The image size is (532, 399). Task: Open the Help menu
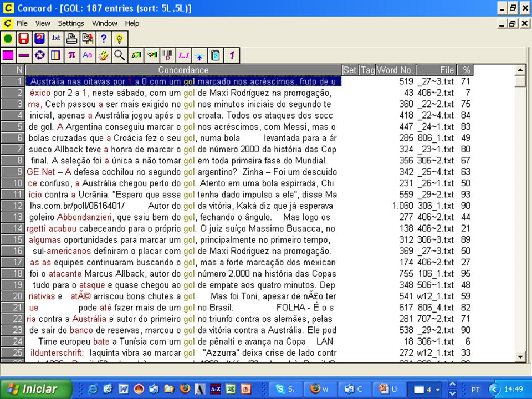tap(132, 23)
